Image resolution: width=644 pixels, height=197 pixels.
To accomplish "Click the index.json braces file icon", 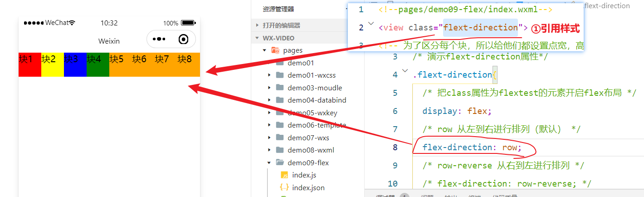I will tap(284, 187).
